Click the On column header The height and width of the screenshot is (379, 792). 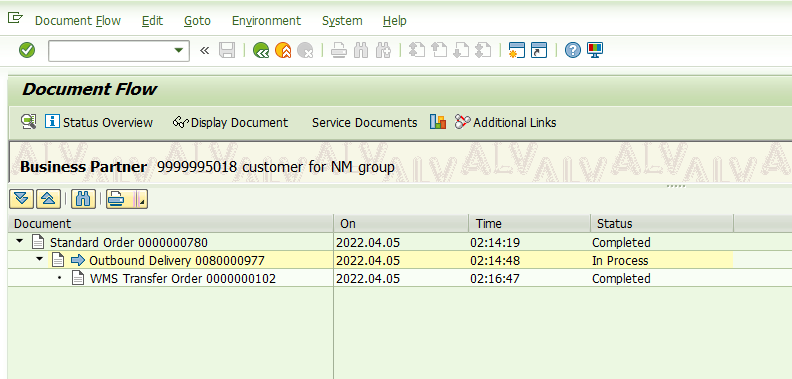[401, 223]
